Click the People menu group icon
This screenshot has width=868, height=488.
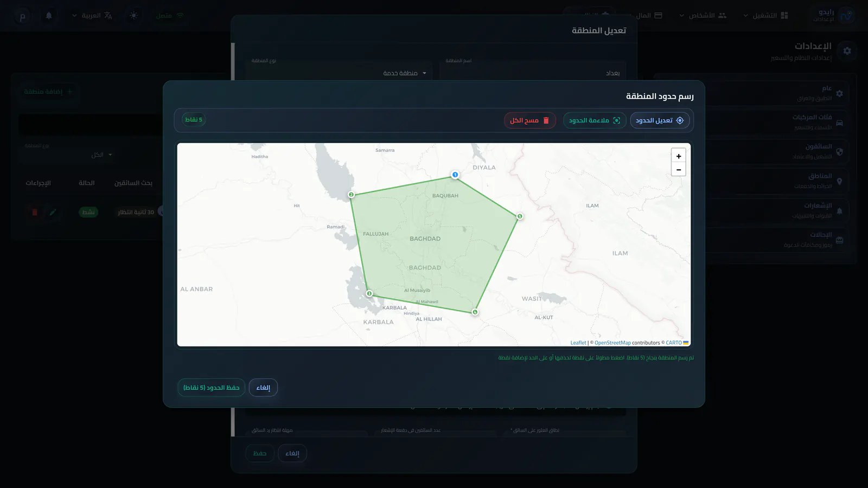[x=722, y=15]
